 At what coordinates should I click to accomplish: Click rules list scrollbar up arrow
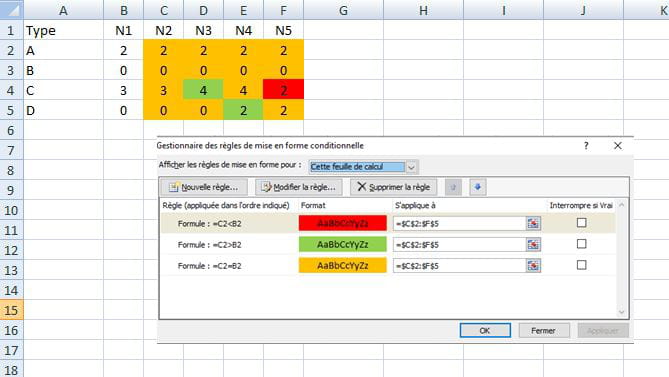[621, 205]
